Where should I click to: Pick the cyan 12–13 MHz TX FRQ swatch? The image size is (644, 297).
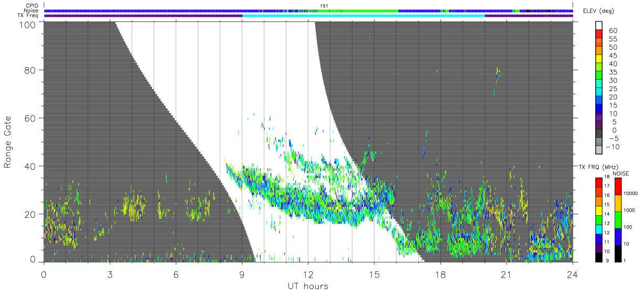598,229
